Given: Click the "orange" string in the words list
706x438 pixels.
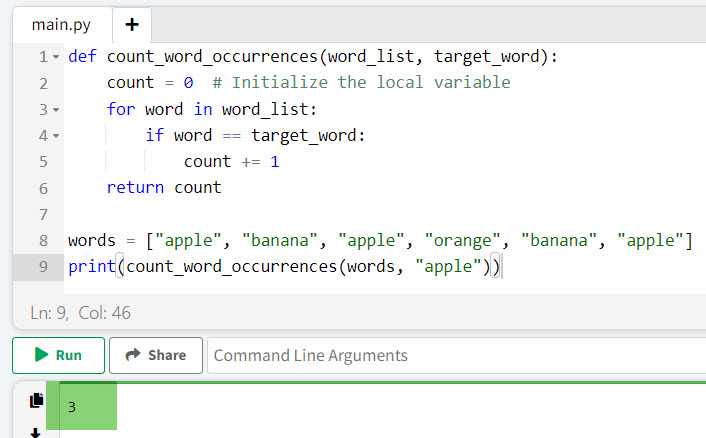Looking at the screenshot, I should click(462, 240).
